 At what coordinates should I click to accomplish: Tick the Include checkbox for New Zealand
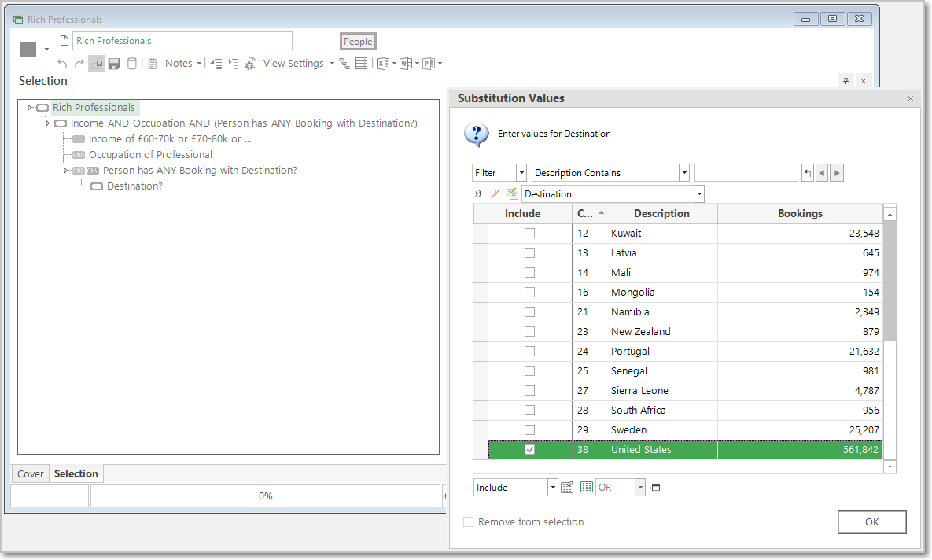click(529, 332)
